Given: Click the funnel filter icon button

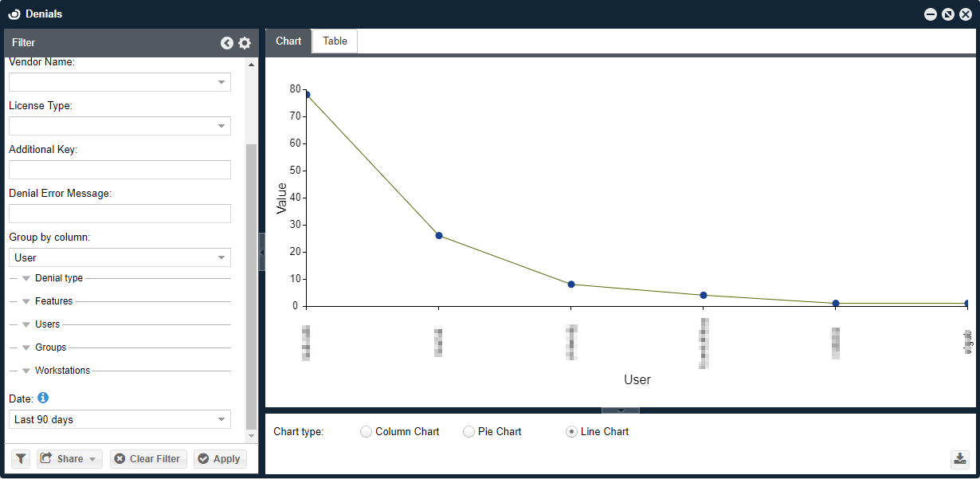Looking at the screenshot, I should [x=21, y=459].
